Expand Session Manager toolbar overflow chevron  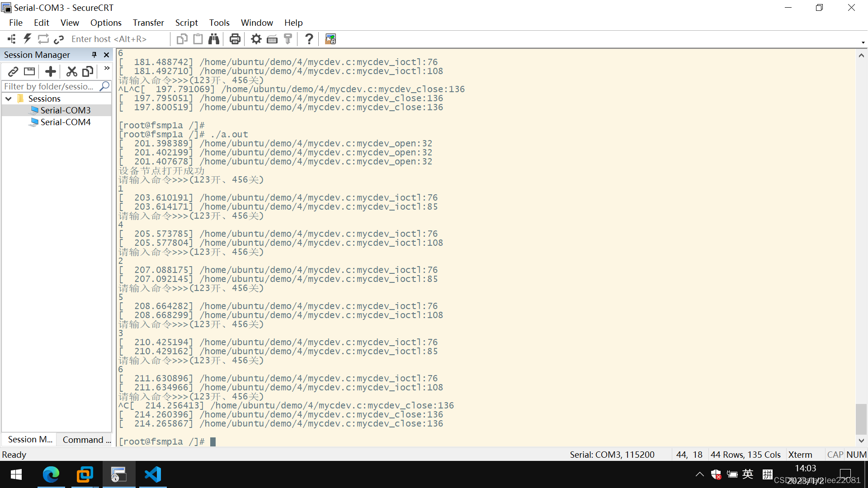107,69
